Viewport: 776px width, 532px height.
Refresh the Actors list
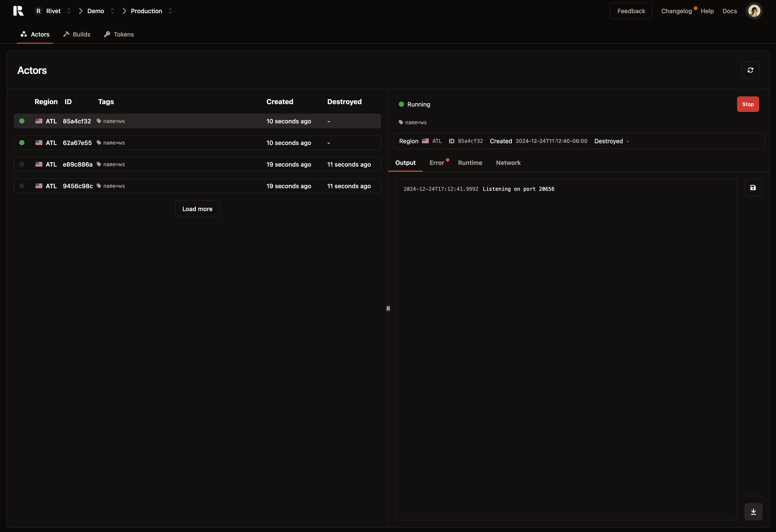(x=750, y=70)
